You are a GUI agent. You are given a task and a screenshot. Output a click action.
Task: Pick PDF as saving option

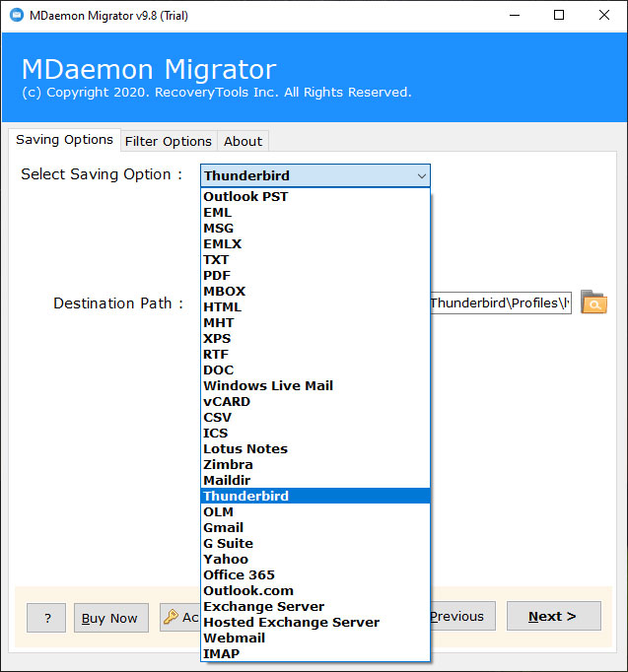click(x=315, y=276)
